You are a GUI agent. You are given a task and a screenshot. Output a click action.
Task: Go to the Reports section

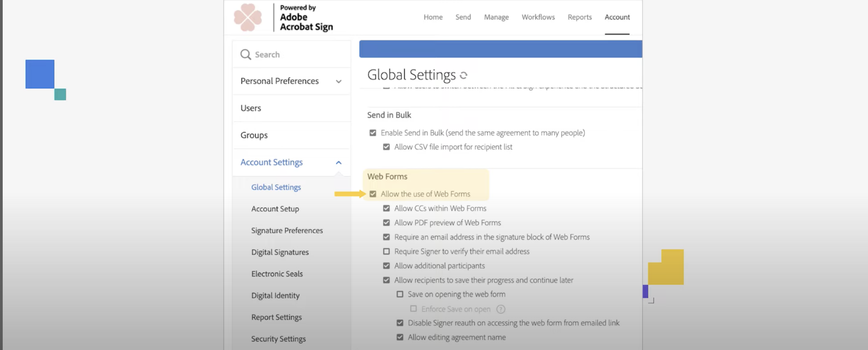coord(580,17)
